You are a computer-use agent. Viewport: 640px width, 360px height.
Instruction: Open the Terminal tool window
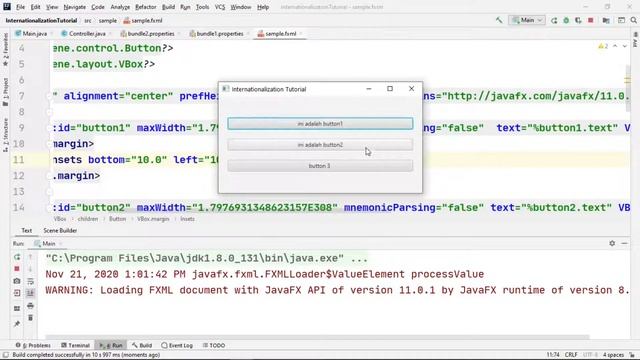click(76, 345)
